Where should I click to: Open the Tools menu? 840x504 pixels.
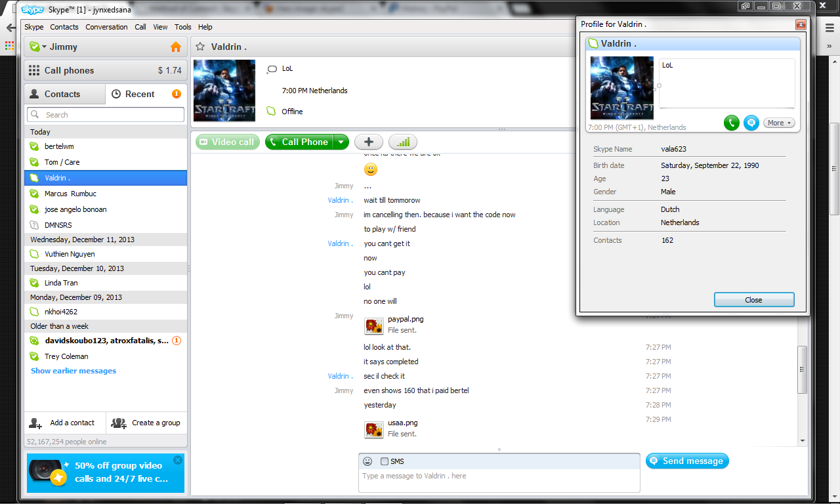coord(183,27)
